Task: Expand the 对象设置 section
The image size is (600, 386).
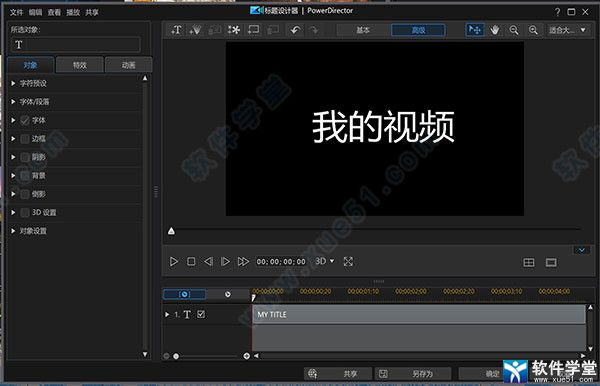Action: 13,231
